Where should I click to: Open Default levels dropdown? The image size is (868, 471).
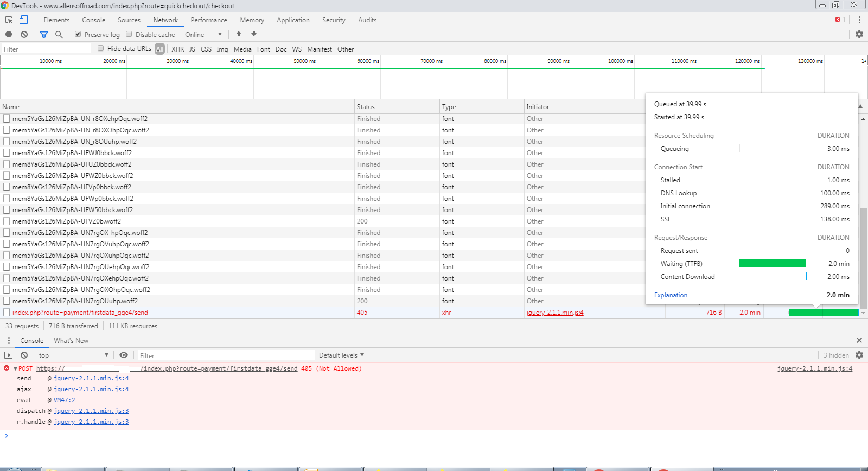coord(342,355)
